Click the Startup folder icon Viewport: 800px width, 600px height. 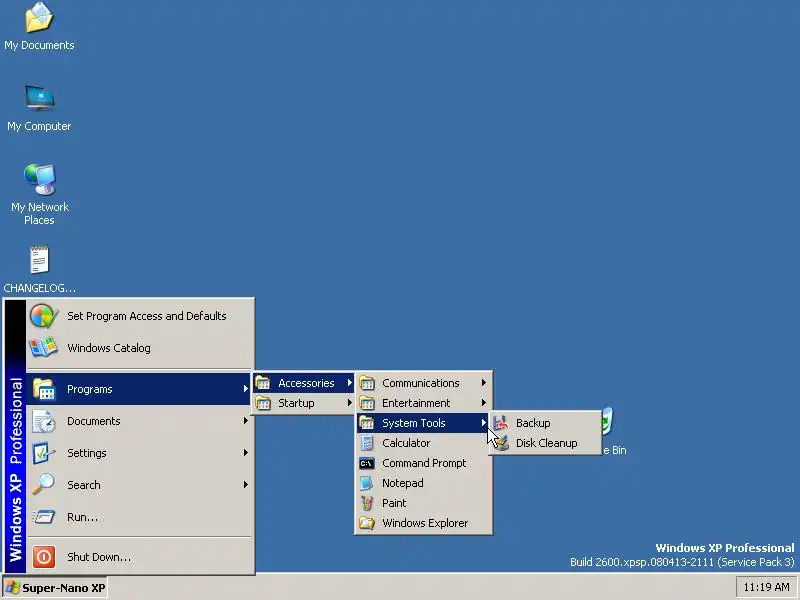point(263,403)
